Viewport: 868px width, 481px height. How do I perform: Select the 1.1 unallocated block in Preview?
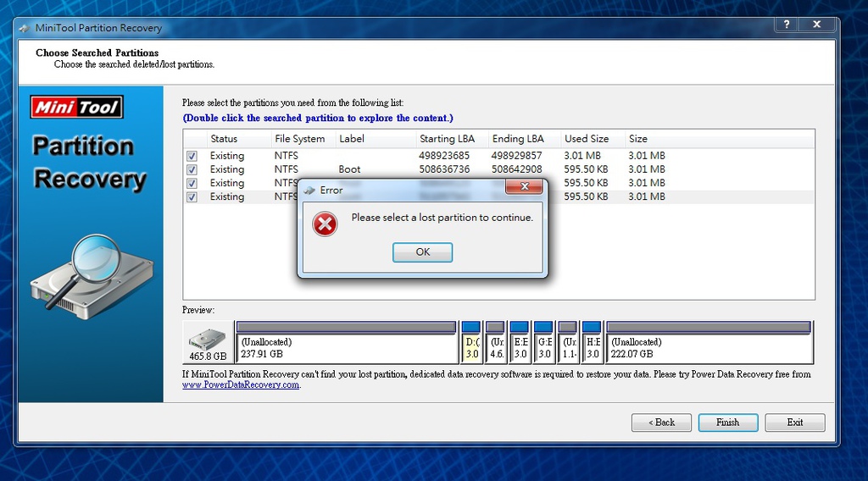click(568, 342)
